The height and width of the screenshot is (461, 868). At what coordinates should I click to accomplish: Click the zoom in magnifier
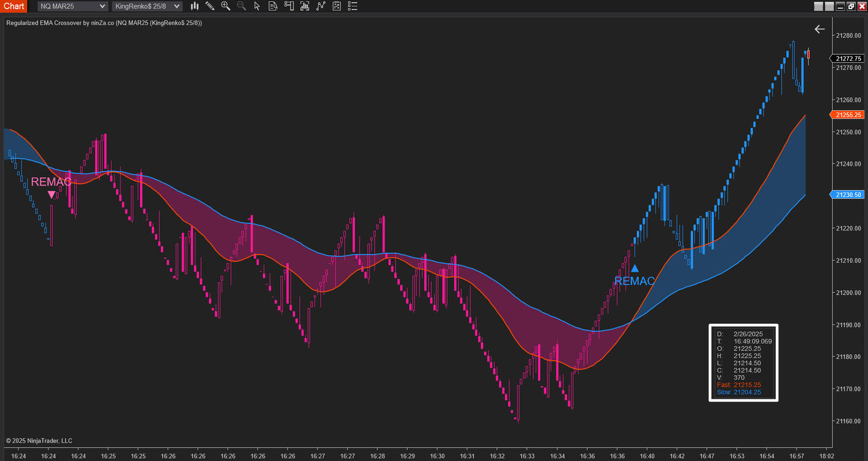pos(225,6)
